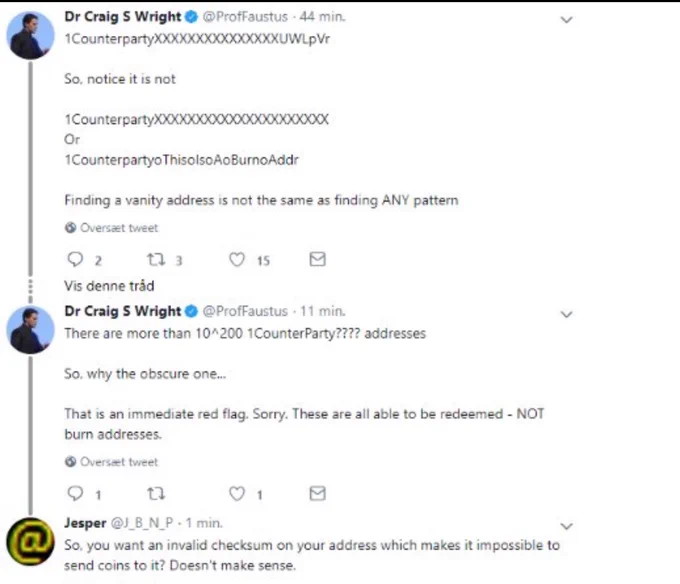Screen dimensions: 680x584
Task: Open Dr Craig S Wright's name on first tweet
Action: coord(123,16)
